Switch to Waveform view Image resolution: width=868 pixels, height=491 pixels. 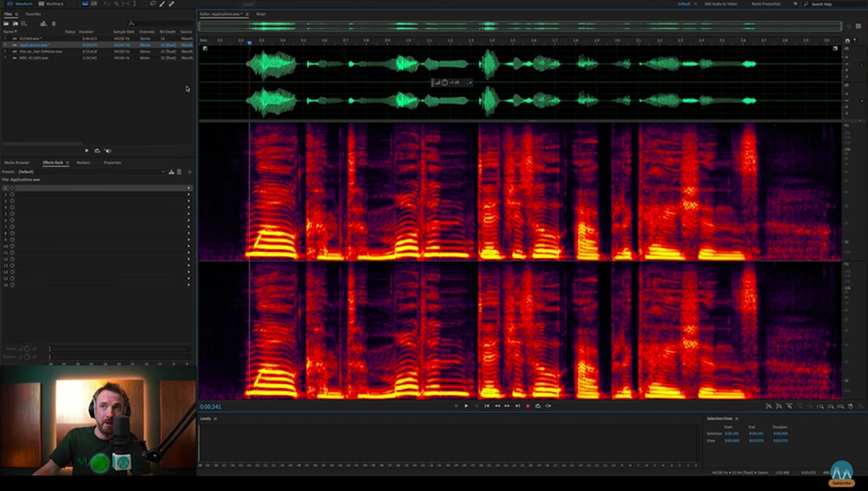point(20,4)
